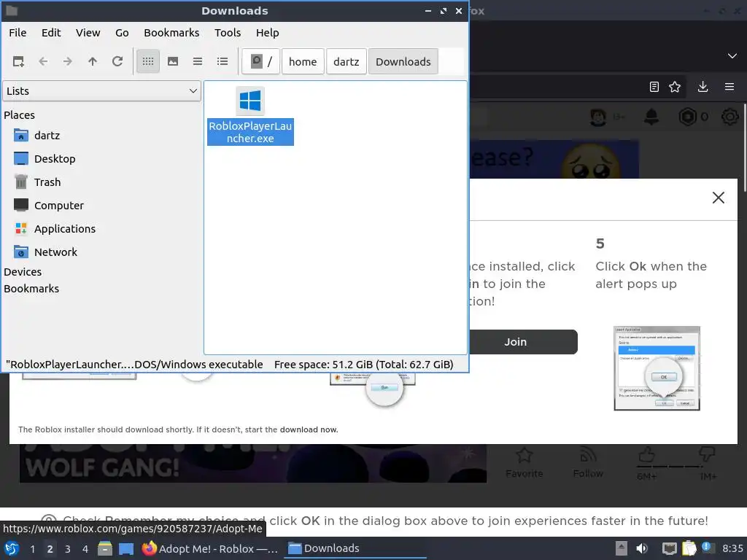Click removable media tray icon
The height and width of the screenshot is (560, 747).
(x=622, y=548)
